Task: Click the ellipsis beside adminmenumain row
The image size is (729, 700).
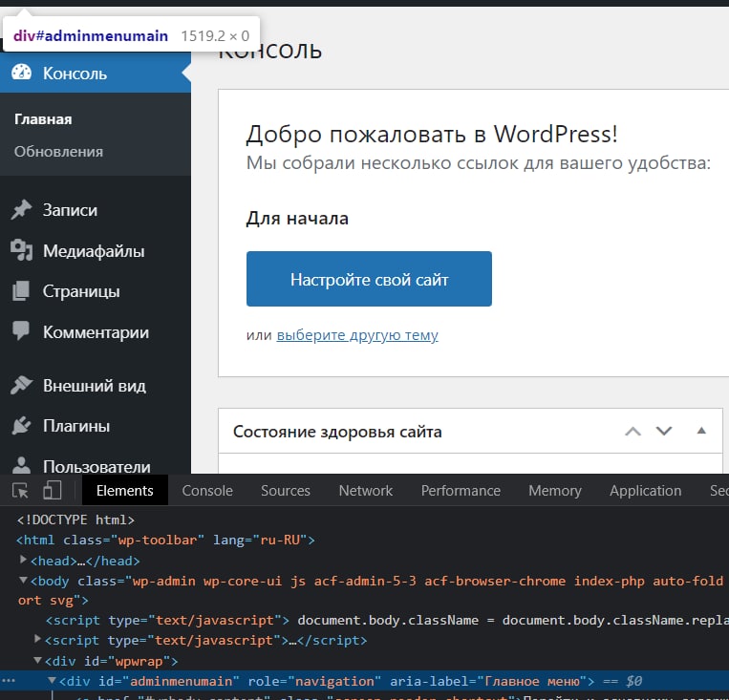Action: coord(9,681)
